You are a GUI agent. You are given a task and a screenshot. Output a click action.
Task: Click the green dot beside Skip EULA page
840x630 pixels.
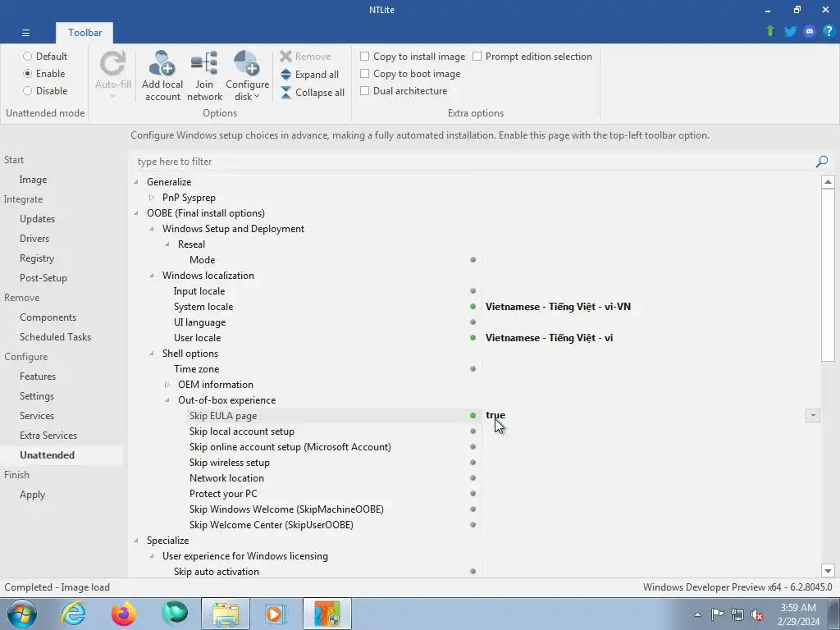pos(473,415)
